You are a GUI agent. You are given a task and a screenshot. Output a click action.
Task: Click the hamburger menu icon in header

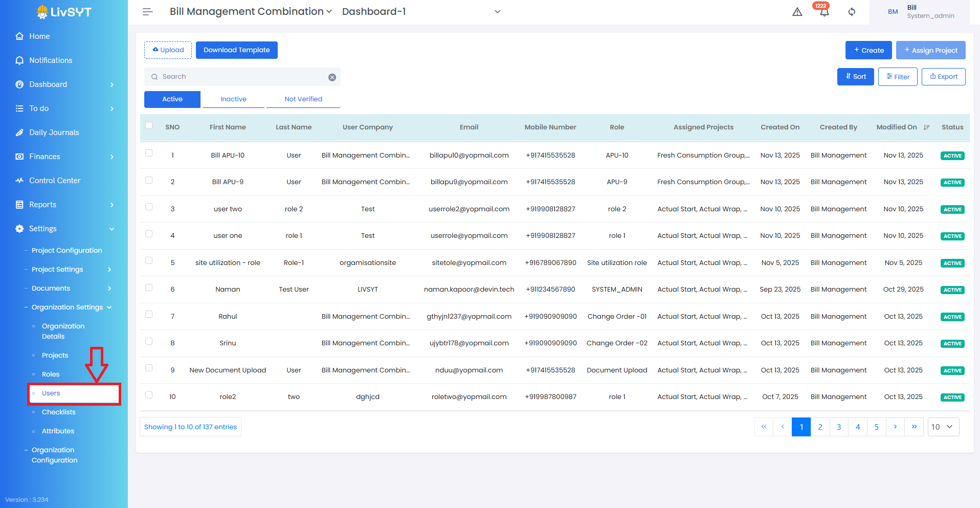(147, 12)
